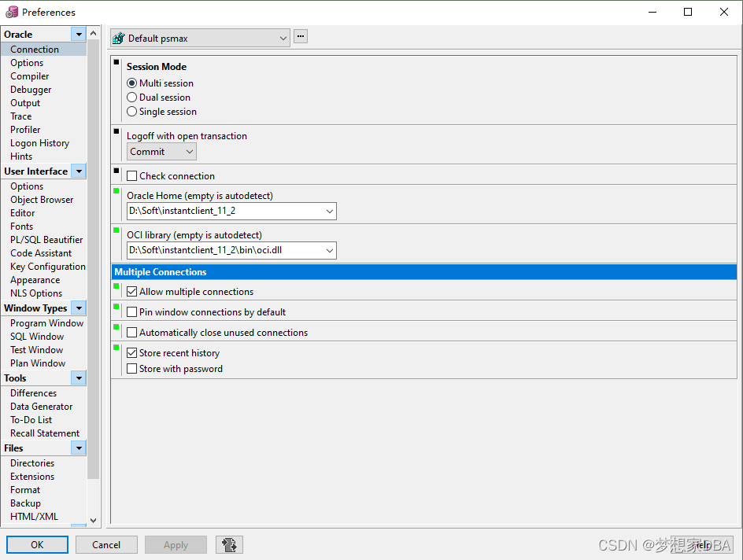
Task: Open the Compiler preferences page
Action: [x=30, y=76]
